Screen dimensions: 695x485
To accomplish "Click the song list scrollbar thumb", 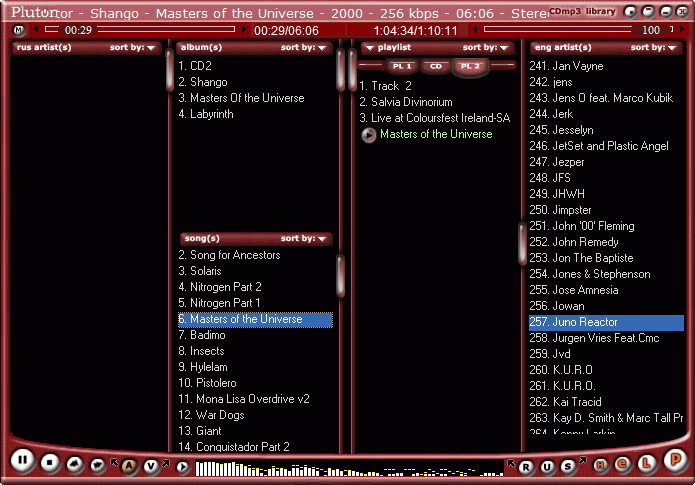I will pyautogui.click(x=340, y=275).
